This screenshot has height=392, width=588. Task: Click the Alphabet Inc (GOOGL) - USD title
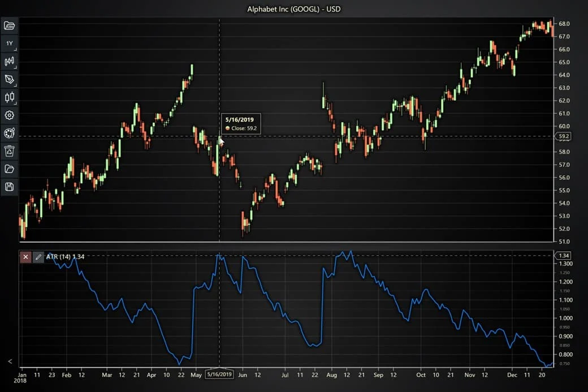(x=293, y=9)
